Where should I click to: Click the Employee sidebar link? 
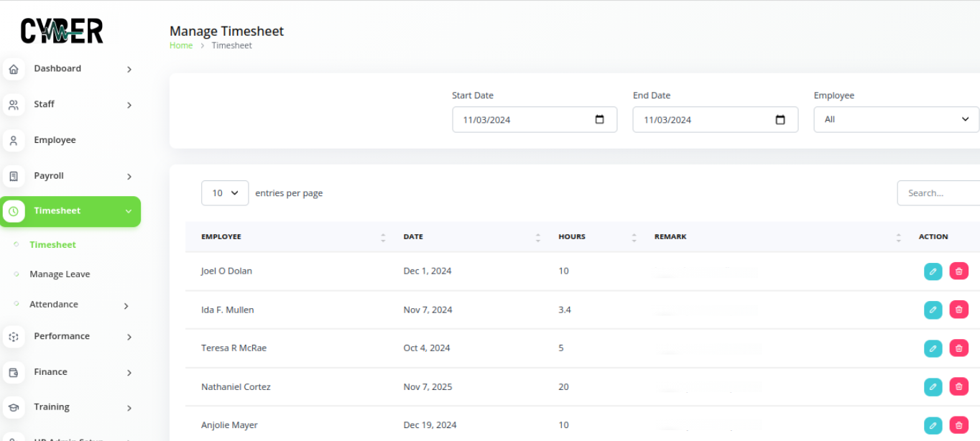(x=55, y=140)
